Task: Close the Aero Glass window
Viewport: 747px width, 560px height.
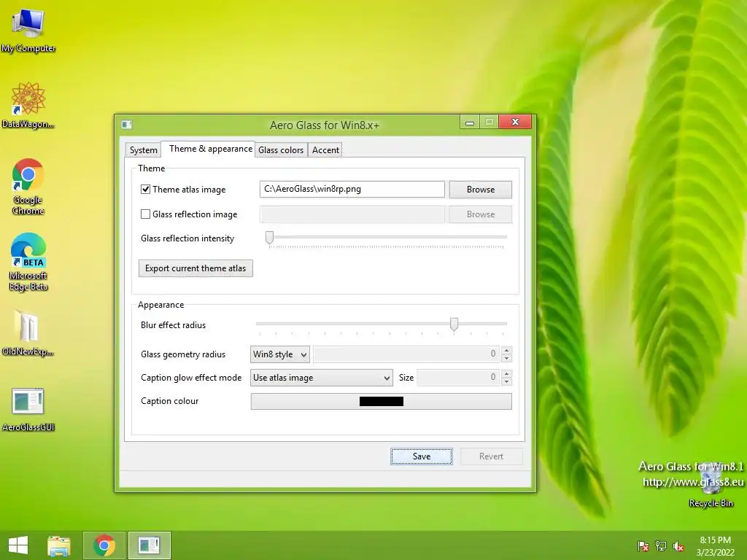Action: [515, 122]
